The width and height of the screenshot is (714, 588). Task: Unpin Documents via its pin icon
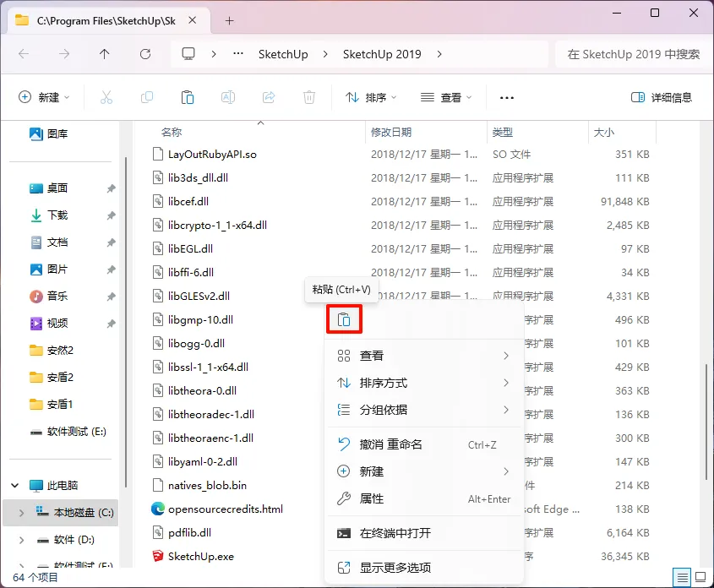111,242
